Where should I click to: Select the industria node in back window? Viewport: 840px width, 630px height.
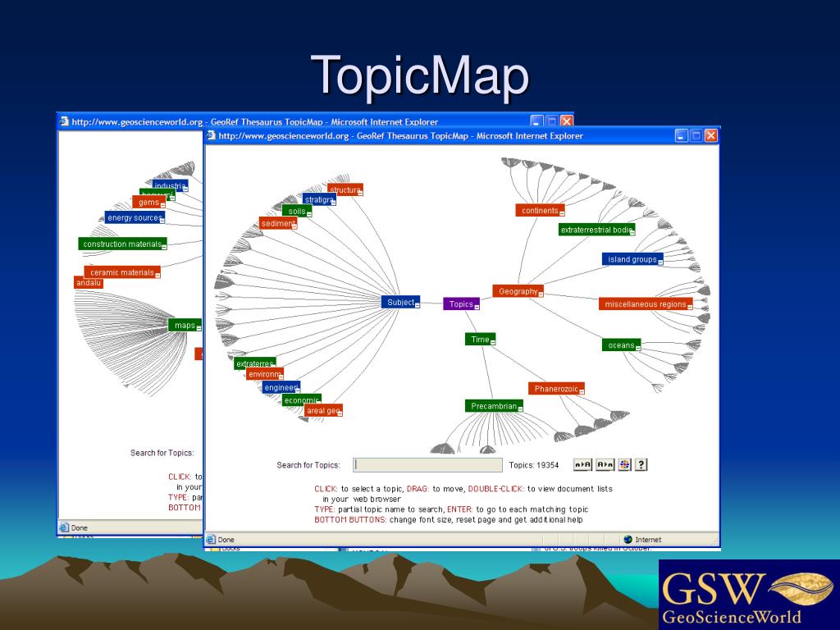[x=170, y=186]
